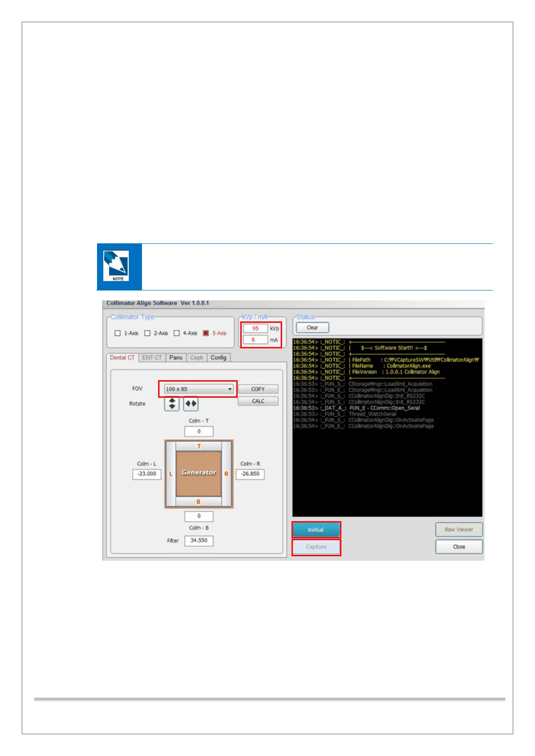Check the 2-Axis collimator type
This screenshot has width=535, height=756.
(x=147, y=333)
